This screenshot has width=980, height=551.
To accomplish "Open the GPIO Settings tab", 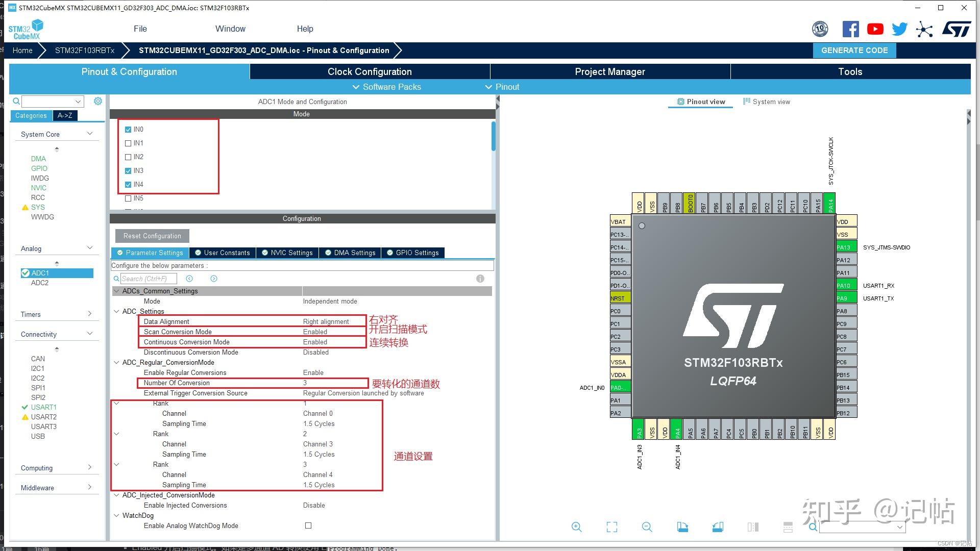I will pos(413,253).
